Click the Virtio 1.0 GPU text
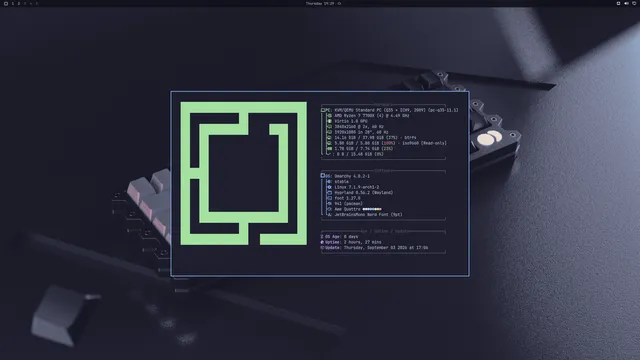The image size is (640, 360). (351, 121)
